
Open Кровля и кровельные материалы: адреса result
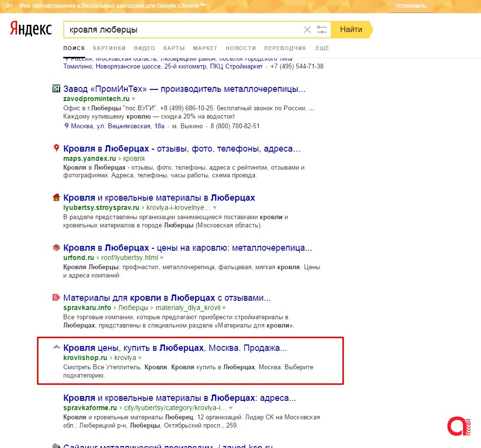(x=180, y=398)
